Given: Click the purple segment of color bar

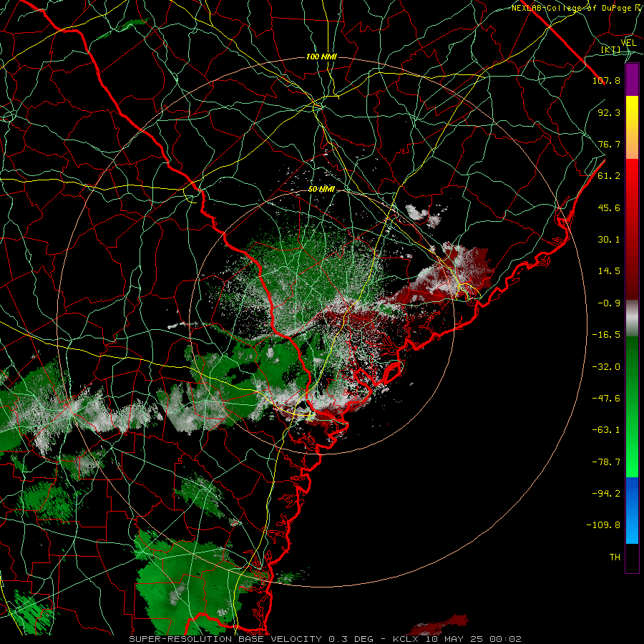Looking at the screenshot, I should pos(632,80).
